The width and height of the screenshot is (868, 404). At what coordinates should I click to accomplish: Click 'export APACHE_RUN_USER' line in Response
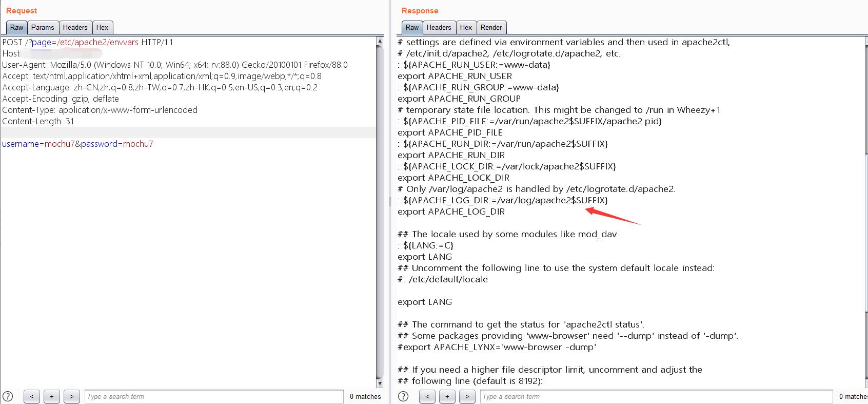455,76
